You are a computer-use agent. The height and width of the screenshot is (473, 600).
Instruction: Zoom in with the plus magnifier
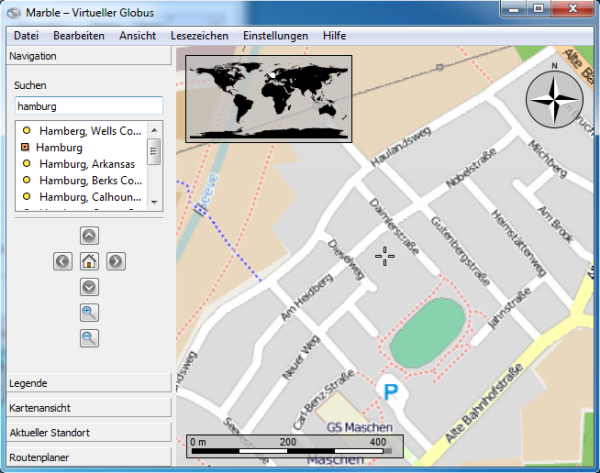coord(89,312)
